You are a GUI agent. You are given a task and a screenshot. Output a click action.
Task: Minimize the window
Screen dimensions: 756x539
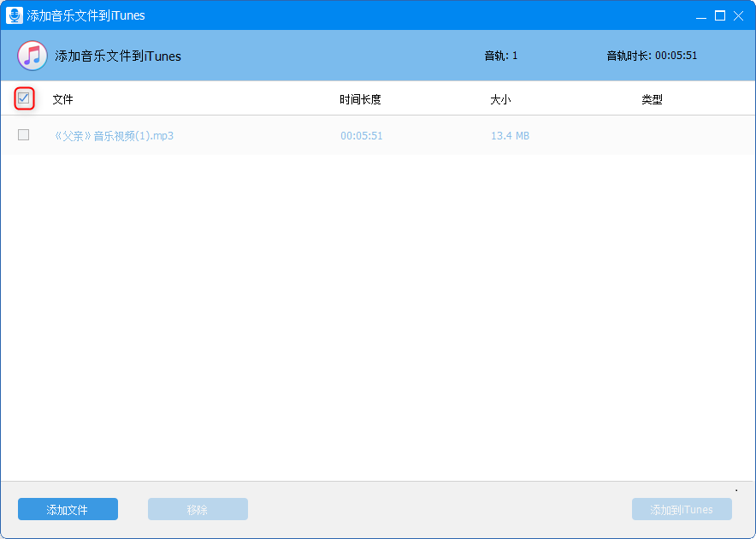coord(701,16)
